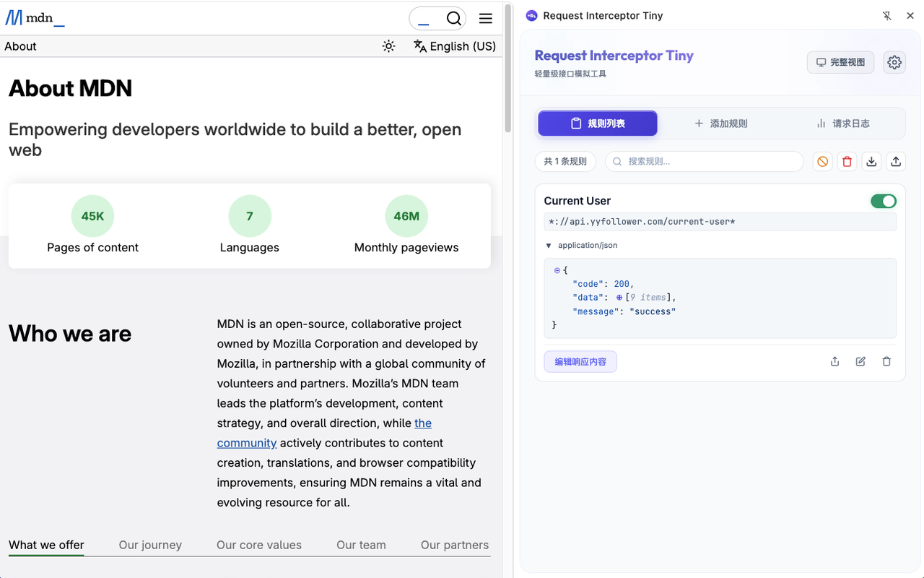Click the orange disable-all rules icon
Image resolution: width=924 pixels, height=578 pixels.
822,162
